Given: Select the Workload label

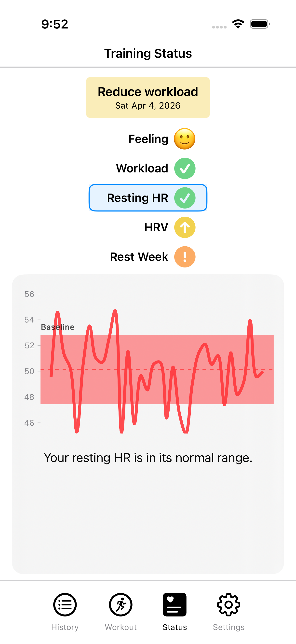Looking at the screenshot, I should pyautogui.click(x=142, y=168).
